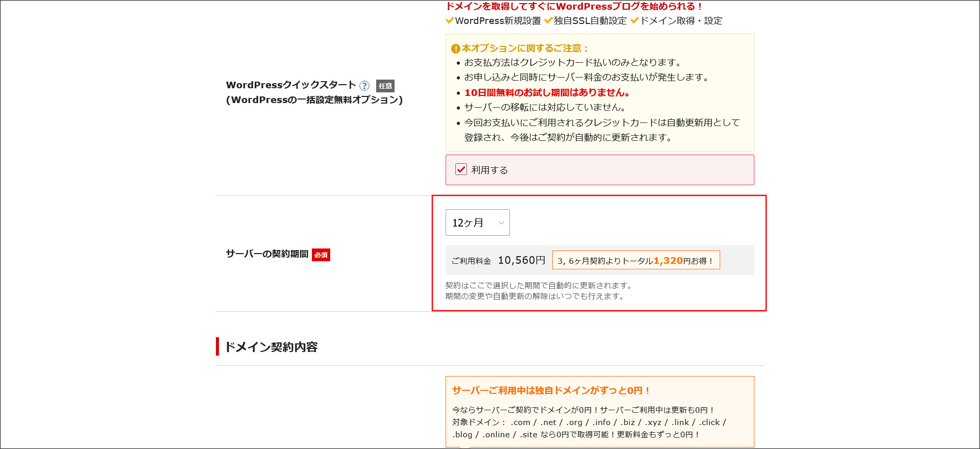Screen dimensions: 980x449
Task: Click the red 10日間無料のお試し期間はありません notice
Action: pyautogui.click(x=547, y=92)
